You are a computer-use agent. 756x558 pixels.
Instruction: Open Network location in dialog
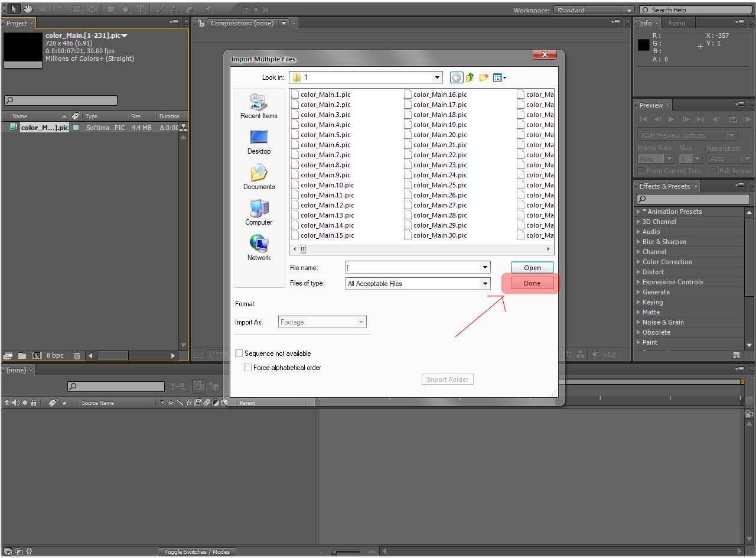point(259,248)
